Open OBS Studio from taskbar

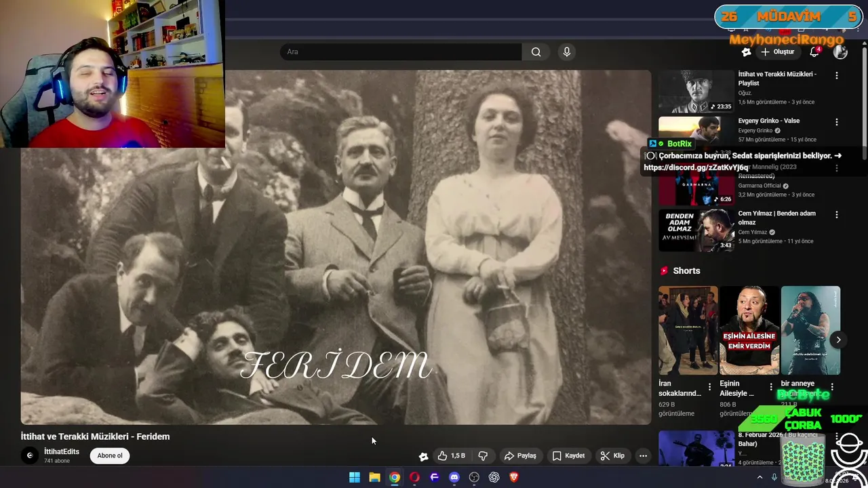(x=474, y=477)
